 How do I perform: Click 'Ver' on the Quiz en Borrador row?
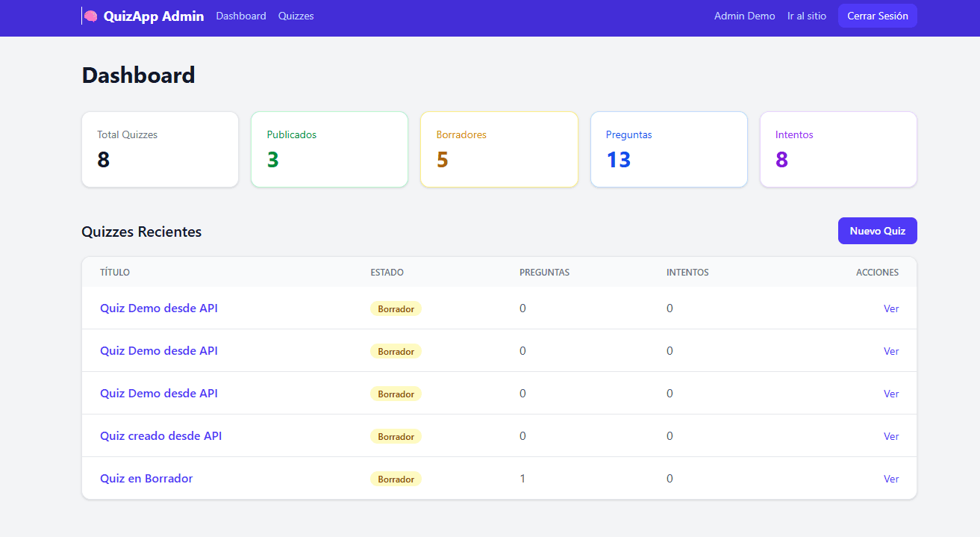pos(891,478)
